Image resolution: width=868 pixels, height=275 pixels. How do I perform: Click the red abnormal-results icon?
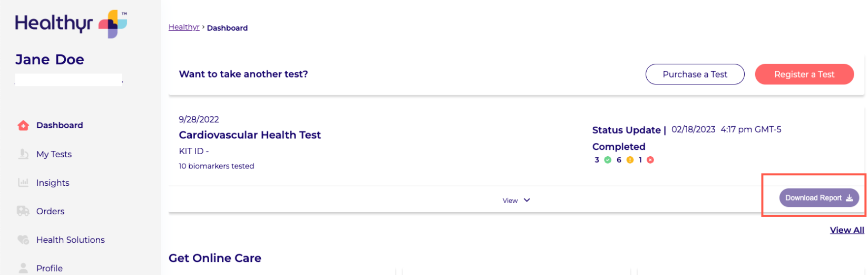pyautogui.click(x=650, y=160)
